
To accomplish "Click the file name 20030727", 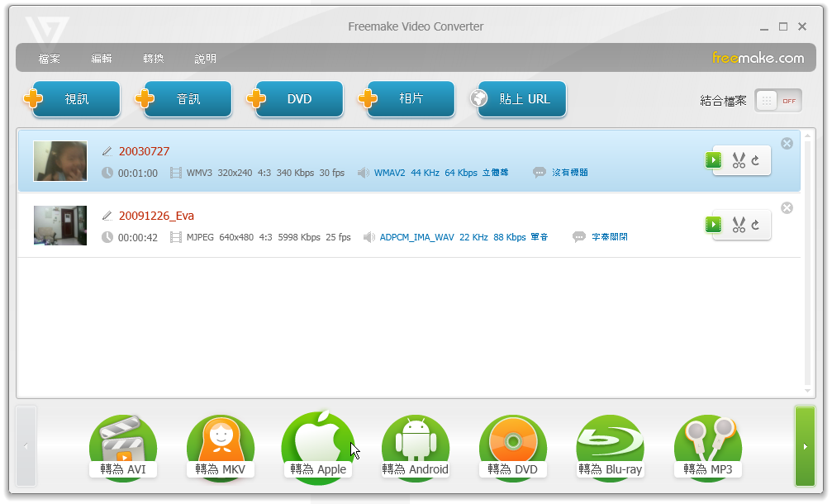I will pos(145,152).
